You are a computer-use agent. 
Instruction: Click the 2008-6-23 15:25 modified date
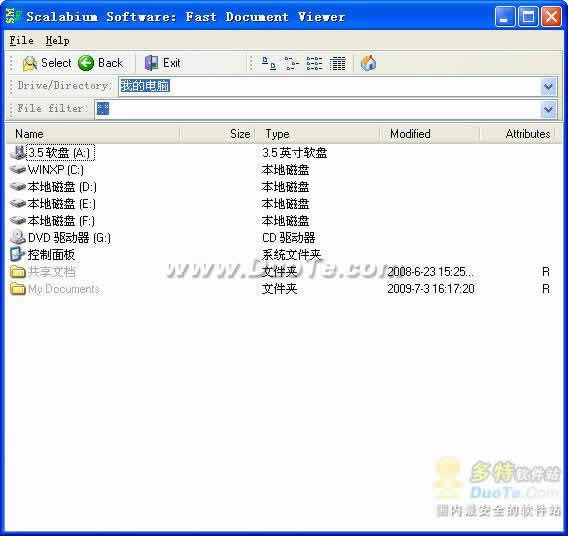tap(430, 272)
